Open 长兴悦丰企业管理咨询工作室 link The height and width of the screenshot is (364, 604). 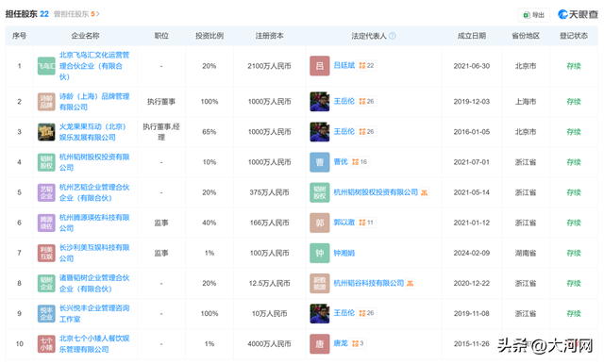(x=94, y=314)
